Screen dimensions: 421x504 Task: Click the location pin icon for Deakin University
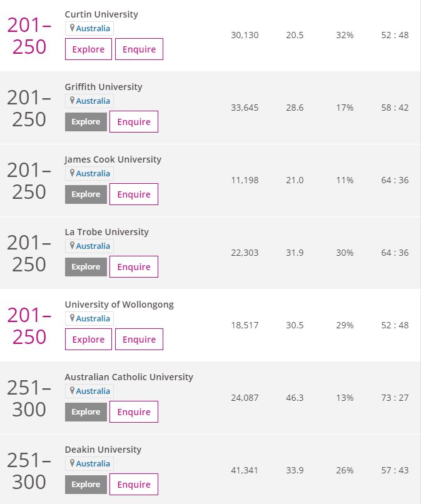(x=72, y=463)
